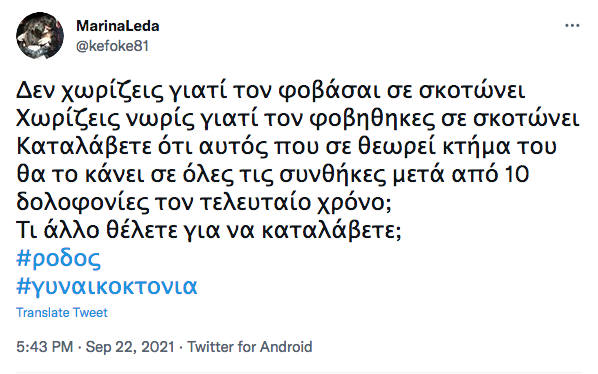Open the Twitter for Android source link

coord(250,347)
